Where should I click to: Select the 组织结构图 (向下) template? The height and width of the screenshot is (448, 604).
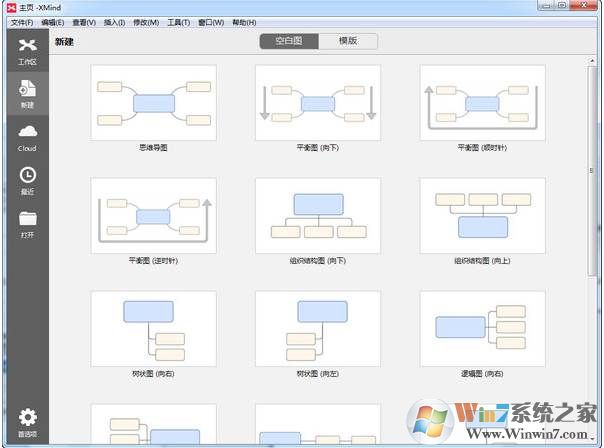317,216
